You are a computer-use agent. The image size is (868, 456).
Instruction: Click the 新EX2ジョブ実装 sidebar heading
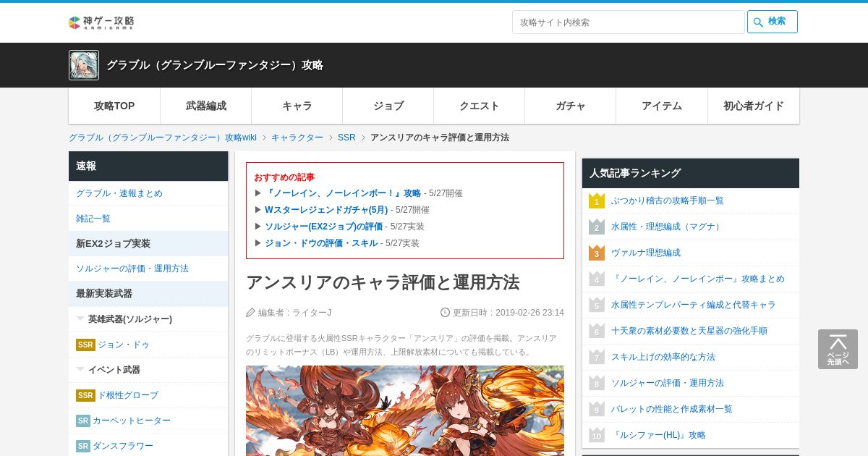148,244
